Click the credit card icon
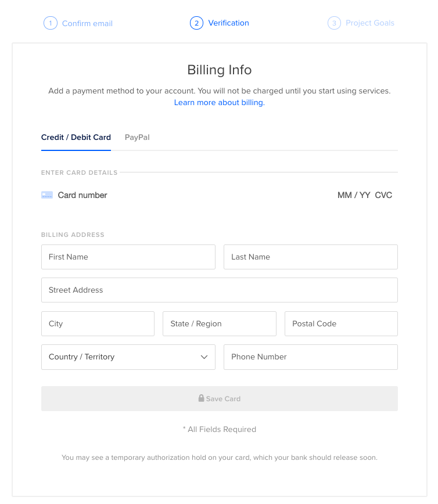 pyautogui.click(x=47, y=195)
